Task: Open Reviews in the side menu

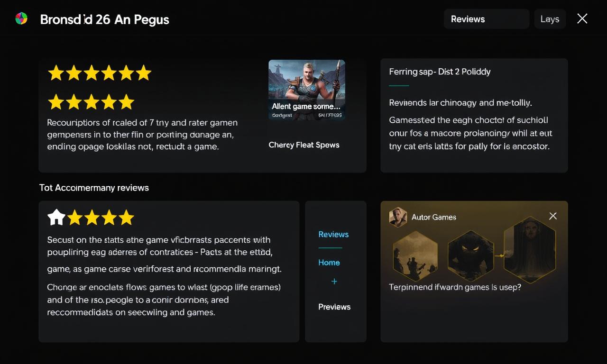Action: tap(333, 234)
